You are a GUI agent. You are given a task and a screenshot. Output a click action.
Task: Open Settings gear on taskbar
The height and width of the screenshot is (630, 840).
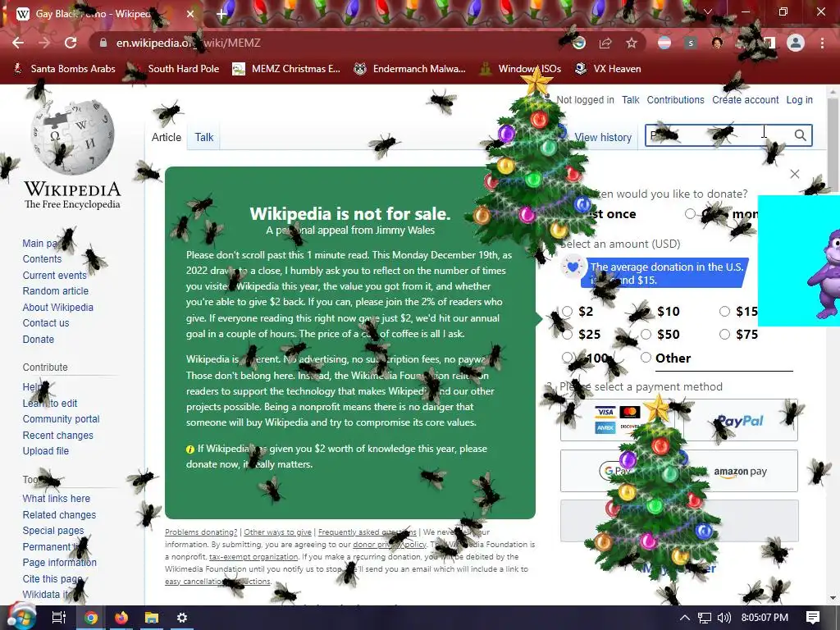[x=181, y=618]
